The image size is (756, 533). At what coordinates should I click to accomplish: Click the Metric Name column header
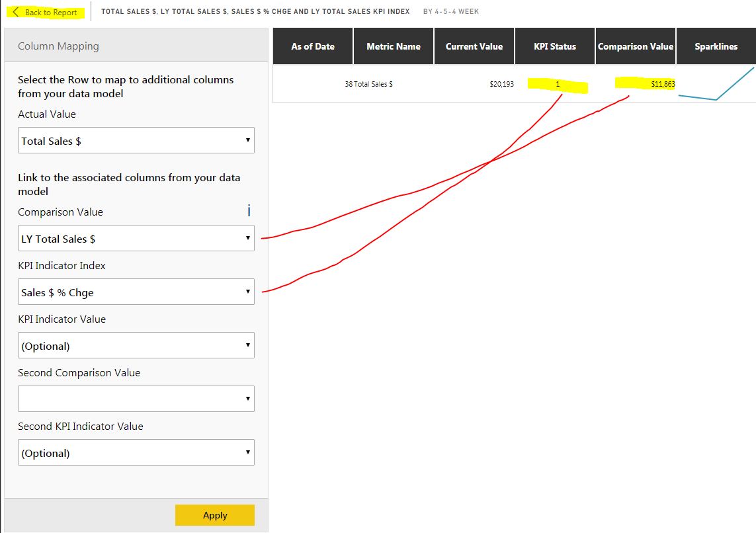[x=394, y=46]
